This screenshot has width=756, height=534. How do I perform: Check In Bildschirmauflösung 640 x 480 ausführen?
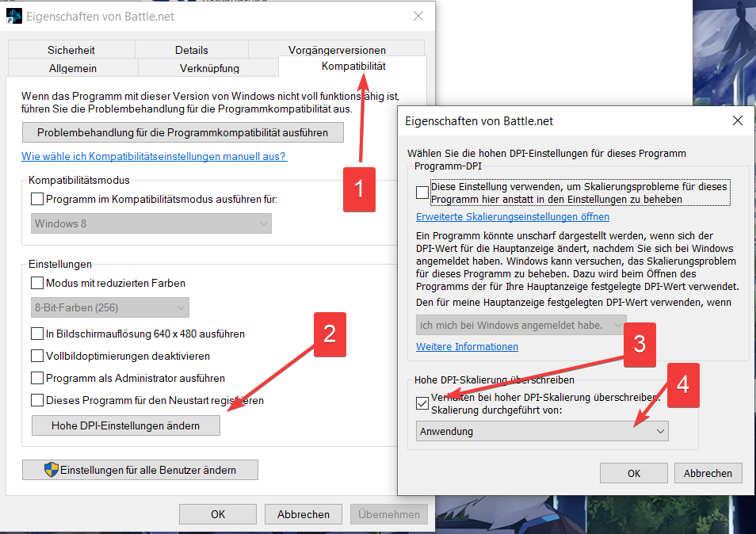[x=37, y=334]
